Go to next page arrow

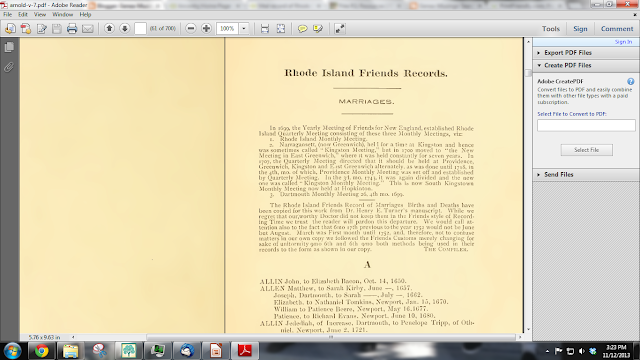click(x=124, y=28)
